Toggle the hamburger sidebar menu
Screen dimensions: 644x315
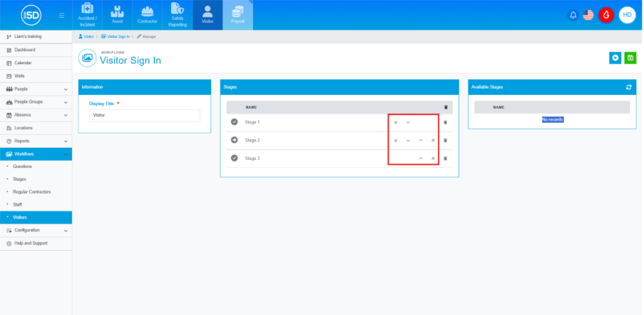pyautogui.click(x=61, y=15)
